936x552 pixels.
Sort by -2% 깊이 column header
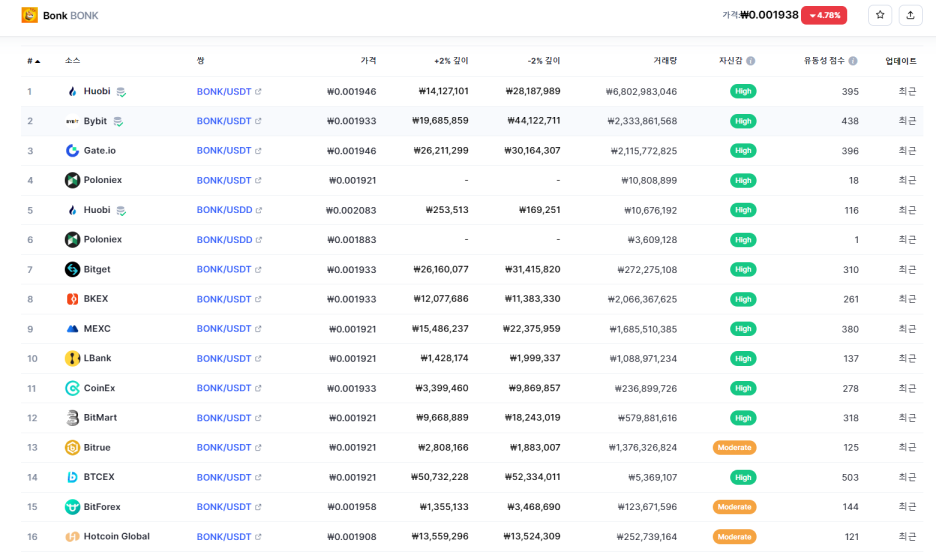click(544, 61)
